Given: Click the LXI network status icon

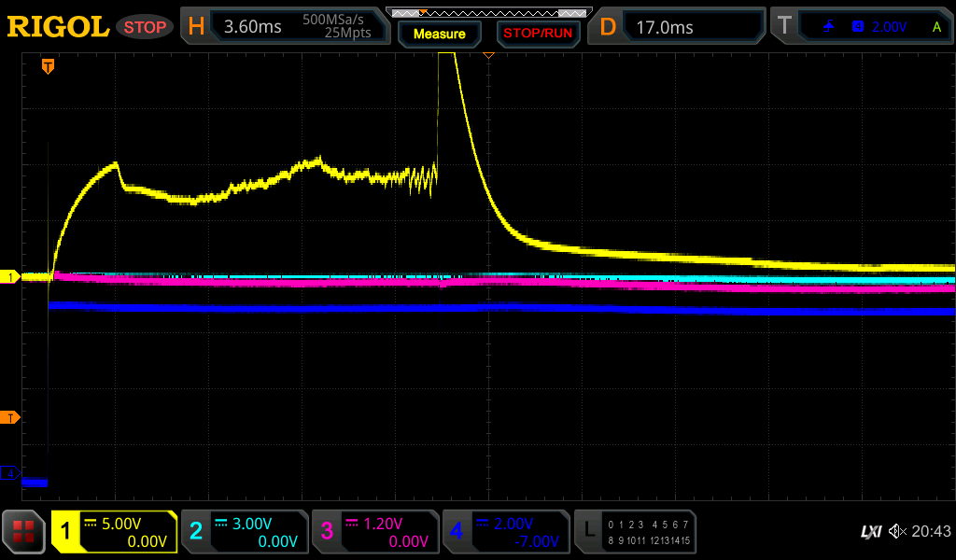Looking at the screenshot, I should [870, 532].
